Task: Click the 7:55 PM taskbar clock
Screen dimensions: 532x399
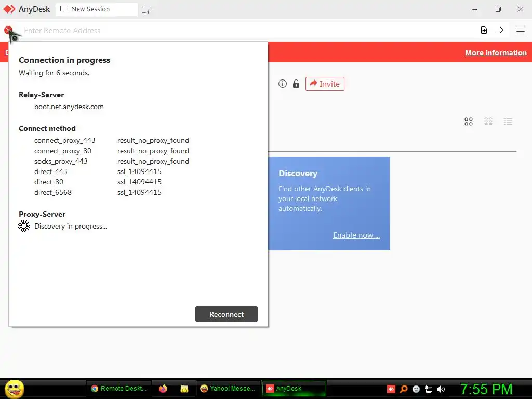Action: [x=486, y=389]
